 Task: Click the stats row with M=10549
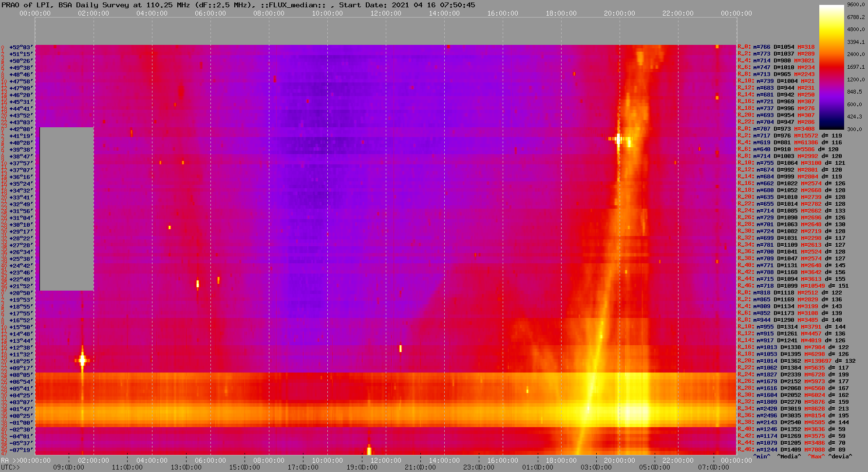793,286
